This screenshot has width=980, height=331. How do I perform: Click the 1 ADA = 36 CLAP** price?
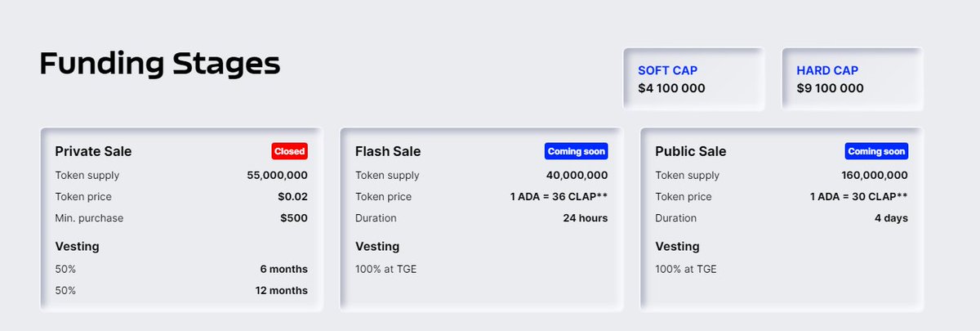point(559,197)
